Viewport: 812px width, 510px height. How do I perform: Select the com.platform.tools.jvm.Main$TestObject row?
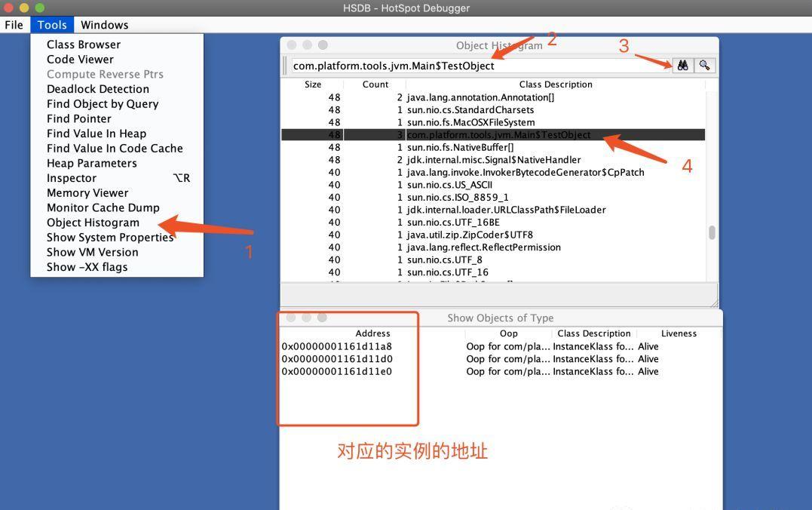493,135
